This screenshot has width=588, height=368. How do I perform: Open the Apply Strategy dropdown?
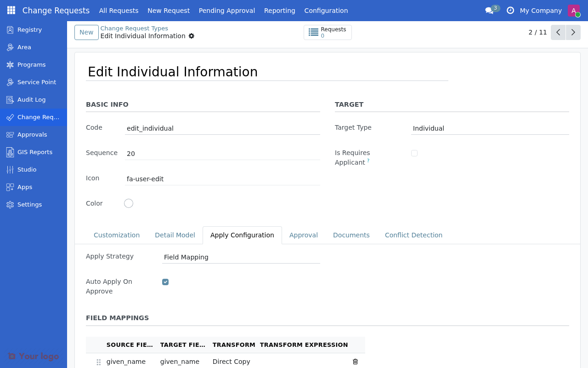[x=241, y=257]
